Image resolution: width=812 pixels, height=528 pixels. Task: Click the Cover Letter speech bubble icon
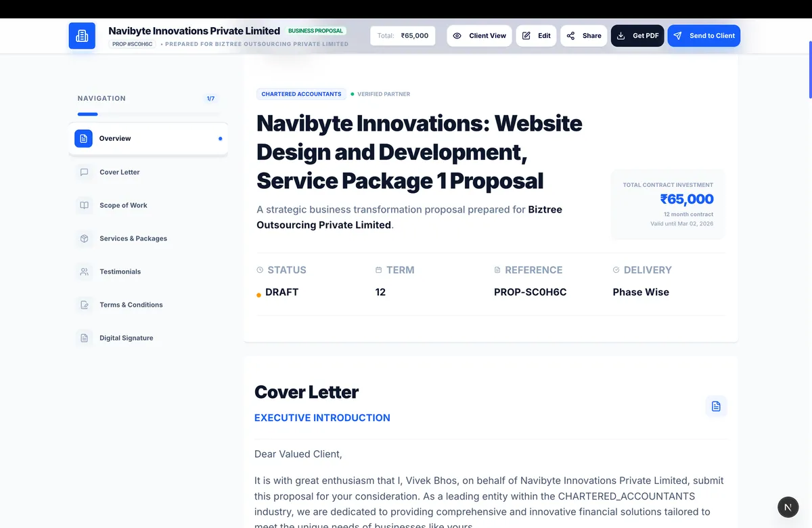[x=84, y=172]
